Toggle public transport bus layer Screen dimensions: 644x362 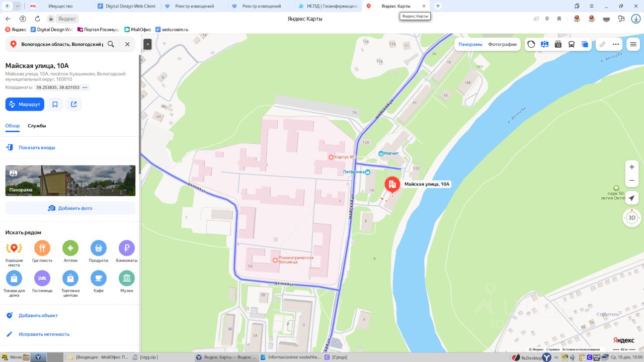point(572,44)
